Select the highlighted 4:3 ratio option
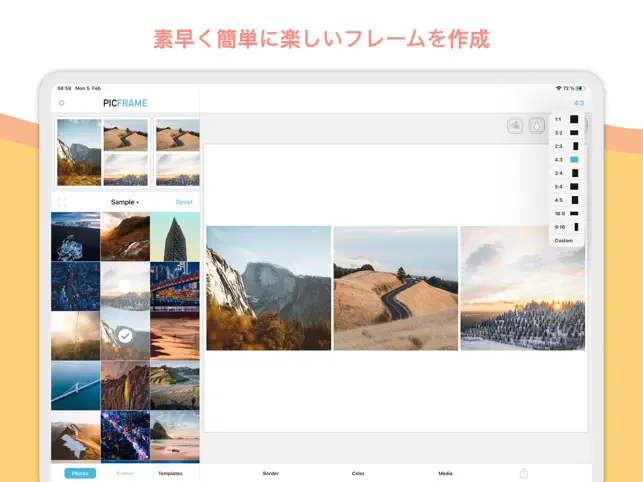The image size is (643, 482). 566,160
